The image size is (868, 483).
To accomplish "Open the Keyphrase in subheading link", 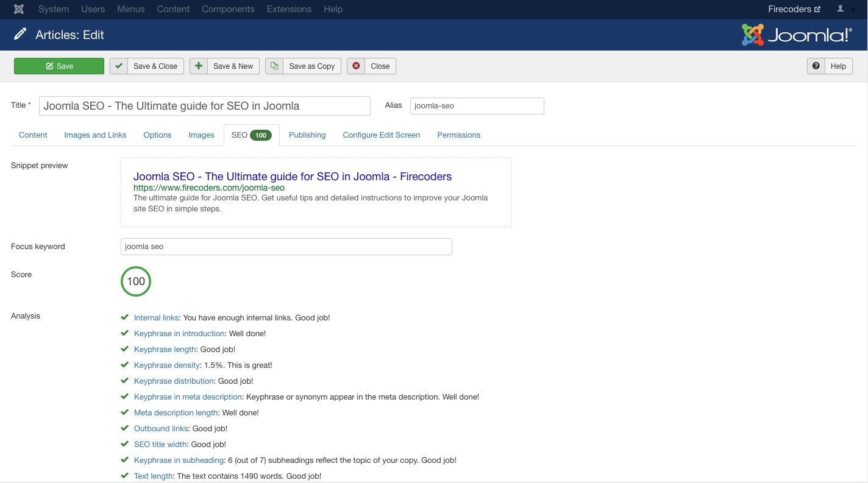I will click(179, 460).
